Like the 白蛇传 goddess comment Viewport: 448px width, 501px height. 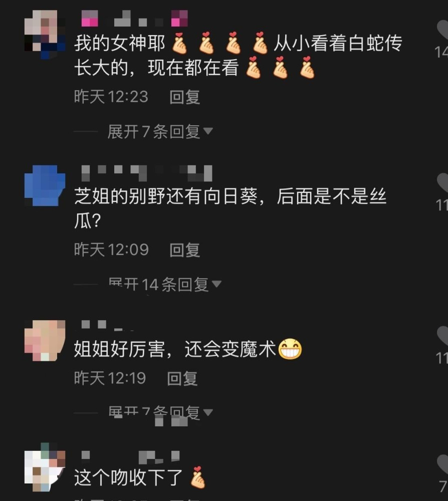[x=442, y=30]
